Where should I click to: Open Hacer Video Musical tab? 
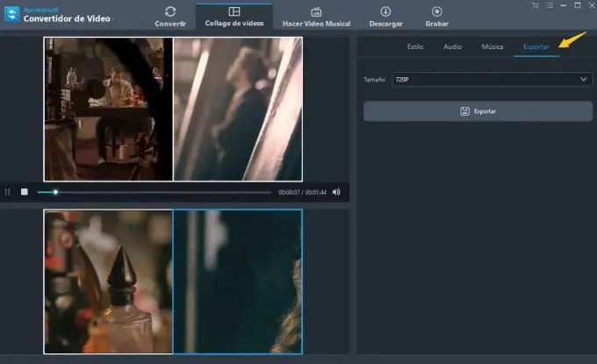pyautogui.click(x=316, y=17)
